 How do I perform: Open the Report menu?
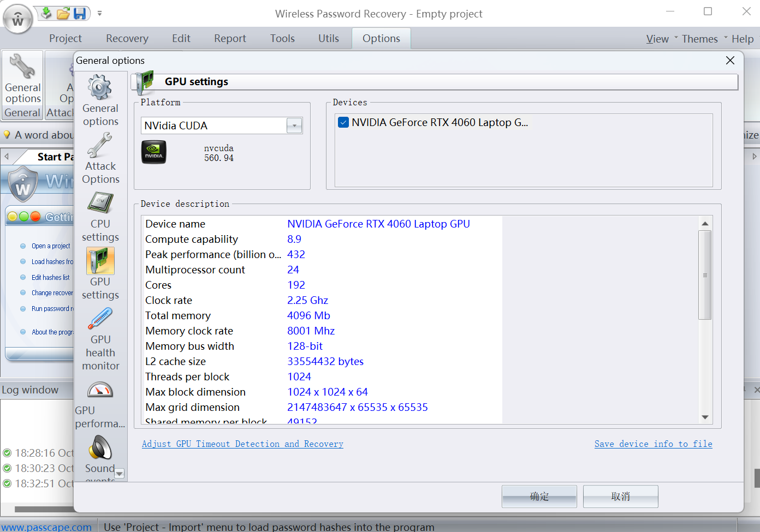click(x=230, y=38)
